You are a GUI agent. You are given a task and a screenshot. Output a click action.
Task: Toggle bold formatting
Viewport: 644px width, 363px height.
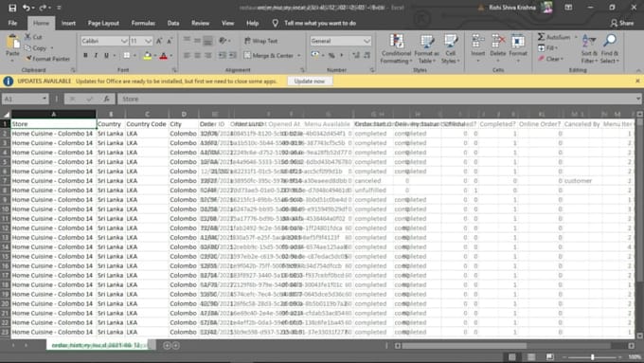(85, 56)
